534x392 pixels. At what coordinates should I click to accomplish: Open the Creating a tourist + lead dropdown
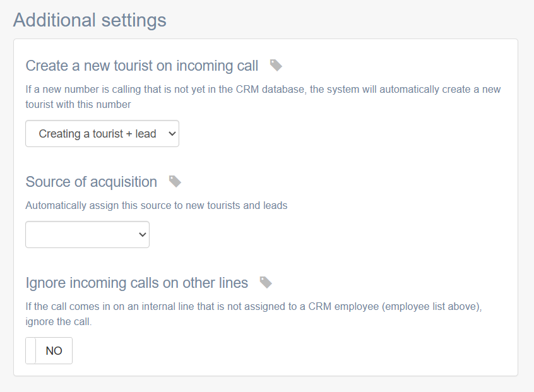[102, 134]
